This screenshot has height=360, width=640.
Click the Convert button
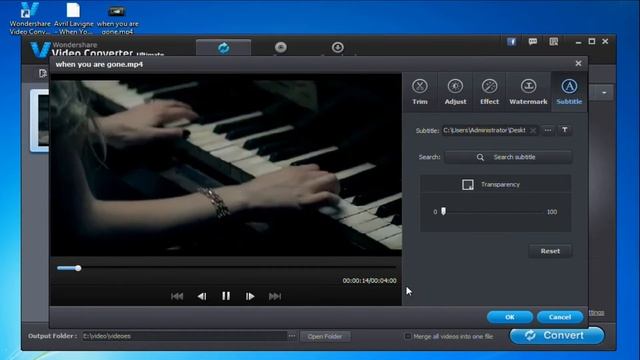click(557, 336)
